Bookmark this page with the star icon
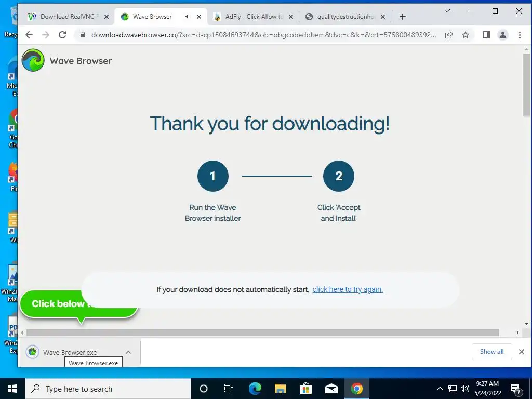Image resolution: width=532 pixels, height=399 pixels. point(465,35)
